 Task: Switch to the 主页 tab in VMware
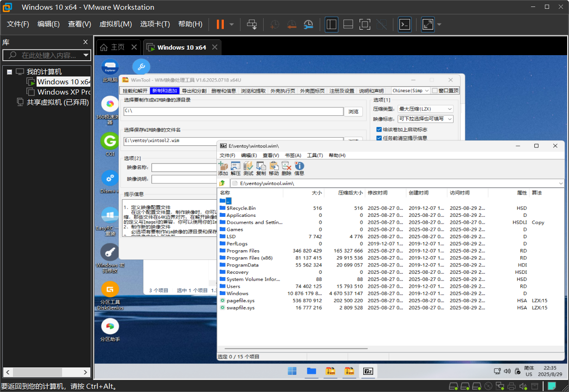[118, 47]
